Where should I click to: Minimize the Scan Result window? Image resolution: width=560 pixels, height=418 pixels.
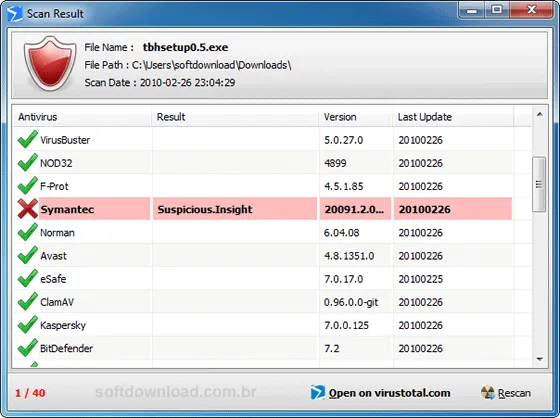(x=472, y=10)
